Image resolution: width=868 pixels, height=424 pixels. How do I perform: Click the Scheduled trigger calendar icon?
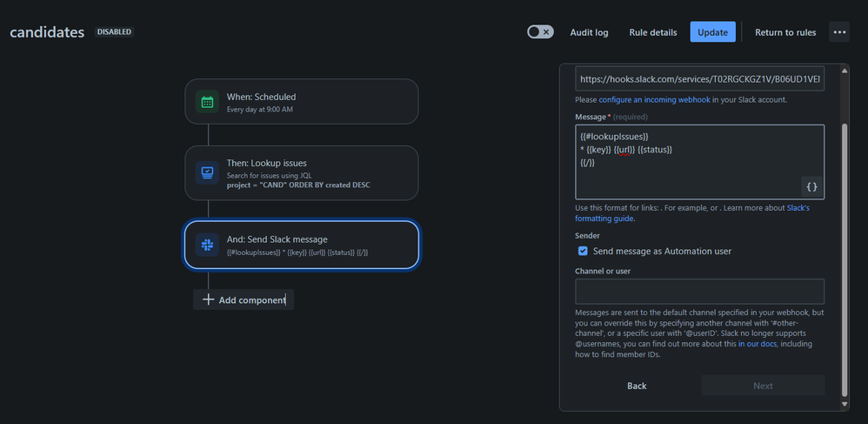click(x=207, y=102)
